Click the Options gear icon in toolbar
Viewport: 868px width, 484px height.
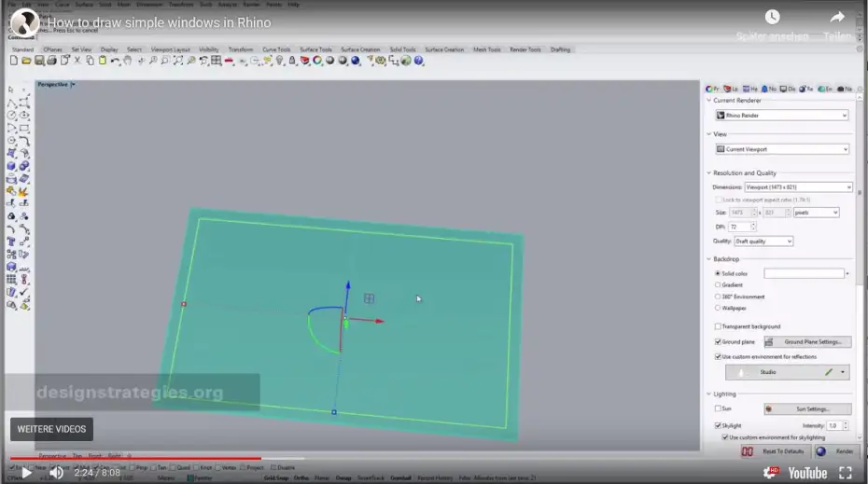pos(381,61)
